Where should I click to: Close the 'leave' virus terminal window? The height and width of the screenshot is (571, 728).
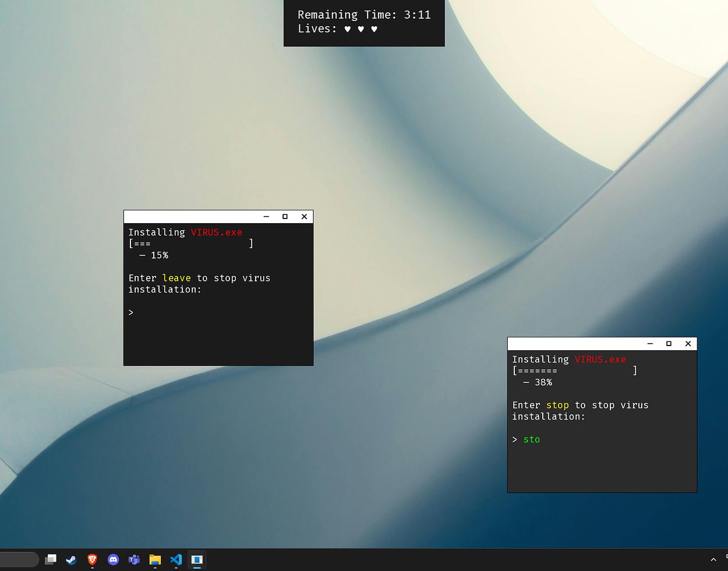point(304,216)
